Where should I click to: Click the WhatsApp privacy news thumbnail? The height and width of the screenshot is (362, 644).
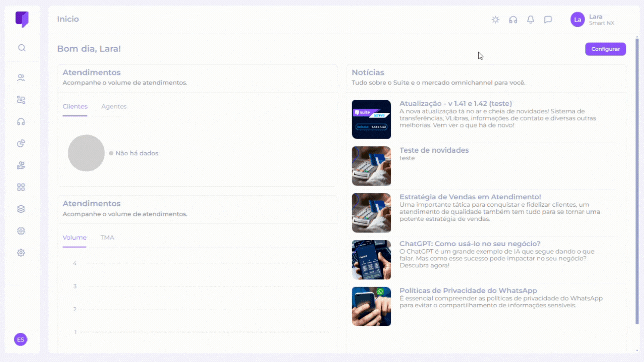371,306
